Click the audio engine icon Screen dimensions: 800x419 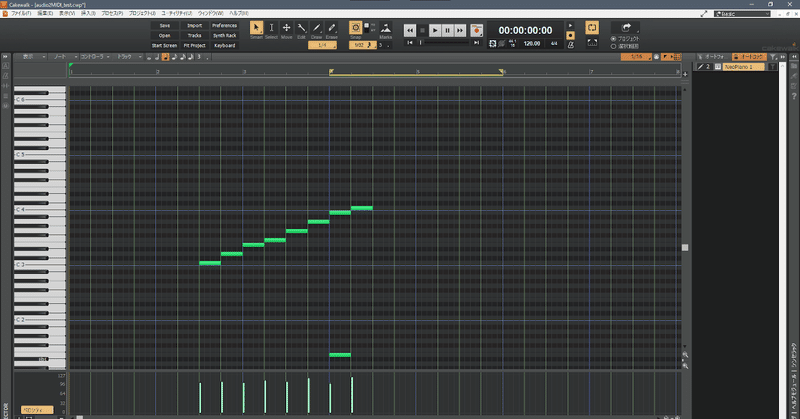(x=492, y=44)
